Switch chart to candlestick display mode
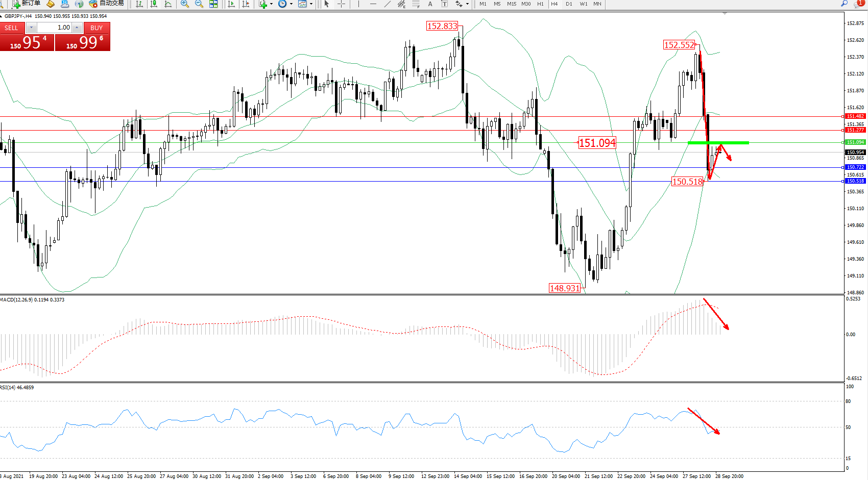 153,4
